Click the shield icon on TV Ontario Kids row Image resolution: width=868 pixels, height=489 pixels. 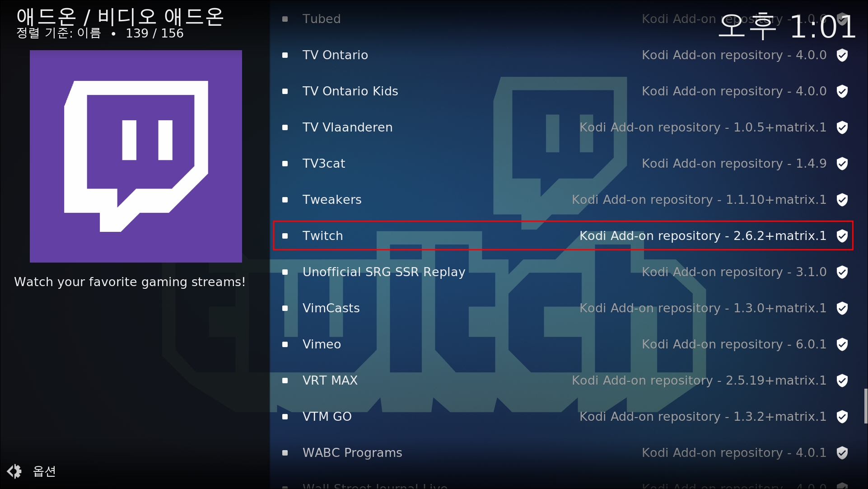(842, 91)
